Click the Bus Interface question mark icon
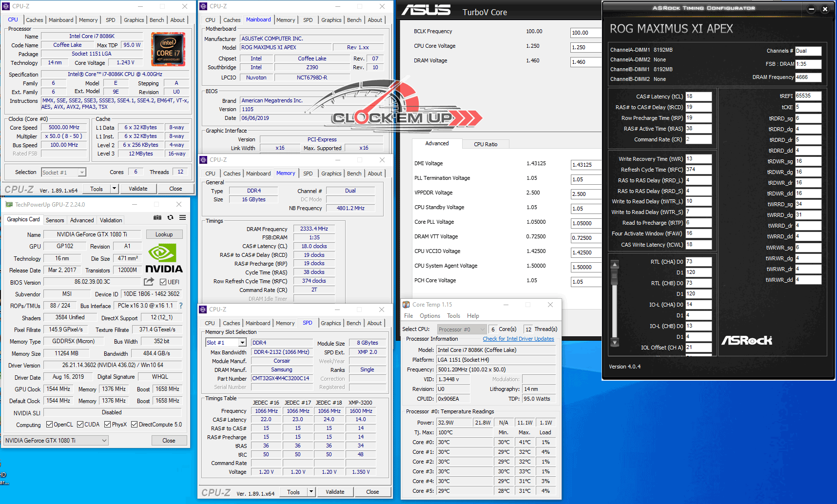 click(181, 306)
